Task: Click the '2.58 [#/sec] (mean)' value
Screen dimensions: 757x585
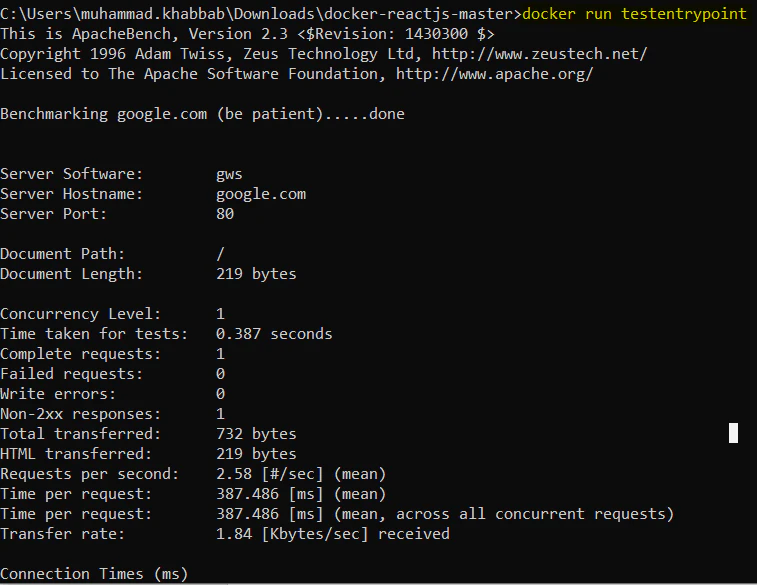Action: click(x=301, y=474)
